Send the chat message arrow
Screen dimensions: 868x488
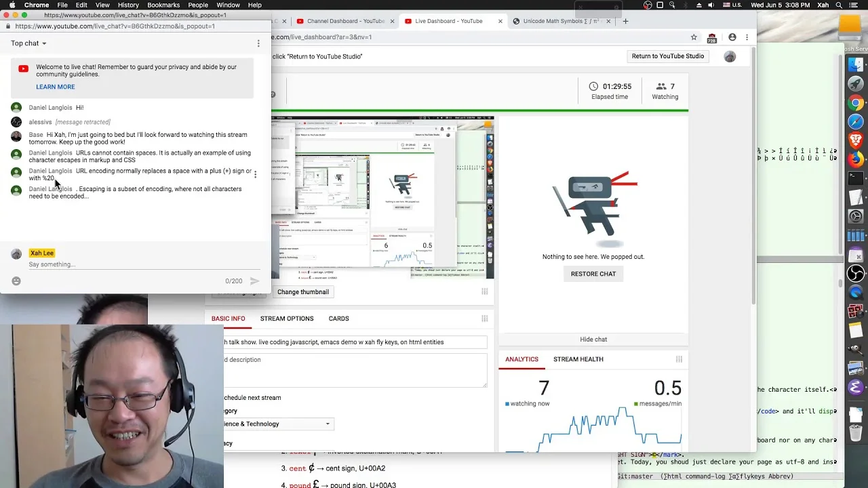click(254, 281)
